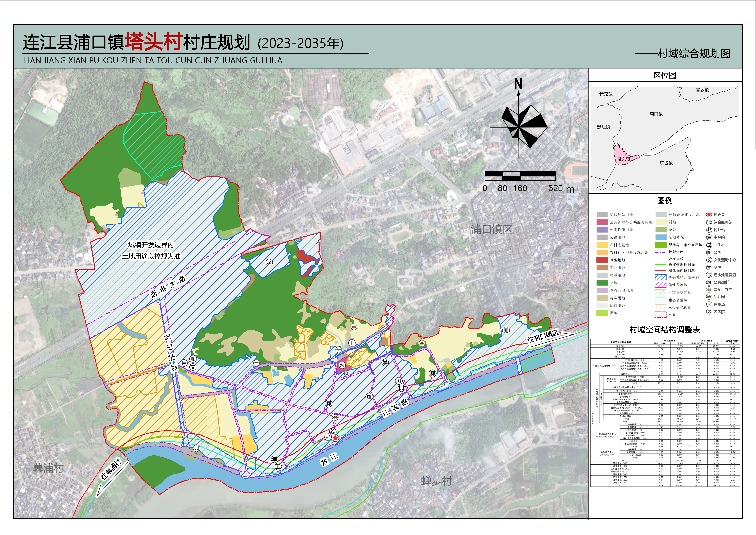Click the 综合服务站 icon in the legend
Viewport: 756px width, 535px height.
point(709,222)
